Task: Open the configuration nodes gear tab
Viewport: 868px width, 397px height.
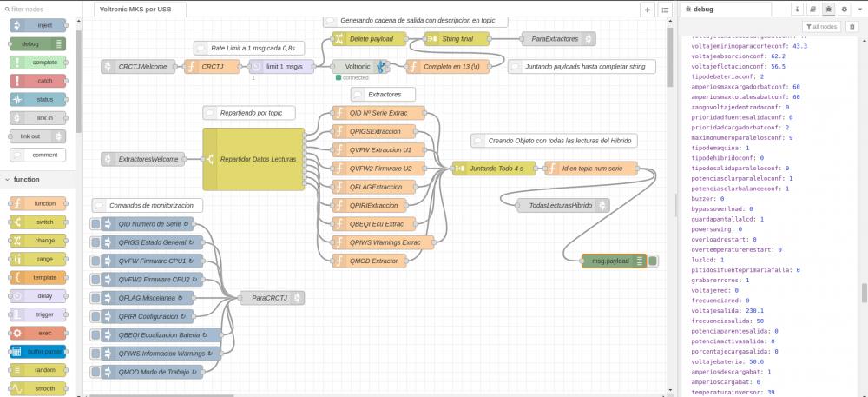Action: (845, 10)
